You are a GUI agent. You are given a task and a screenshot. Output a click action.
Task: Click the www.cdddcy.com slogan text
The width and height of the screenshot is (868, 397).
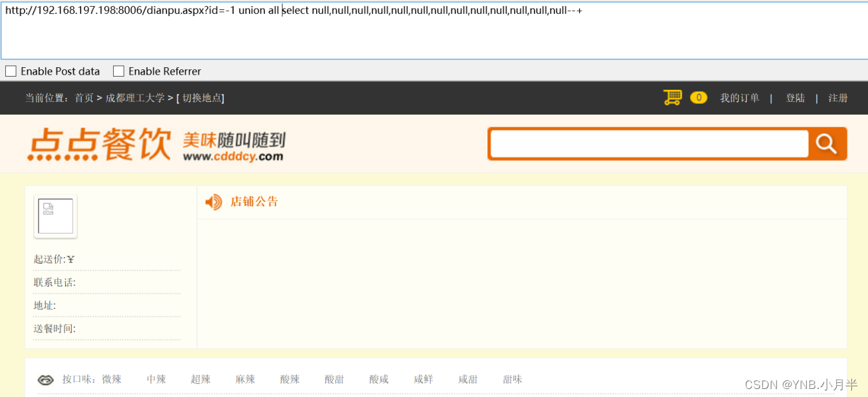point(233,157)
